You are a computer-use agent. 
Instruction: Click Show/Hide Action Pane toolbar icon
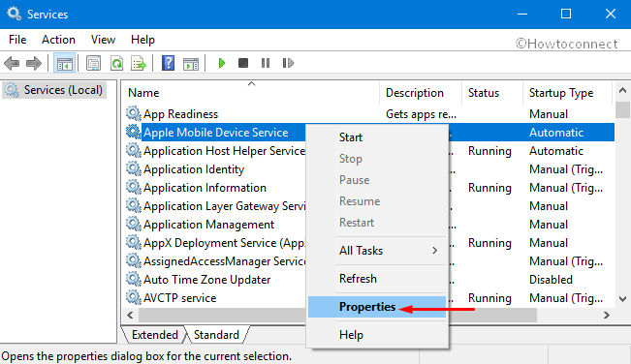pos(191,63)
